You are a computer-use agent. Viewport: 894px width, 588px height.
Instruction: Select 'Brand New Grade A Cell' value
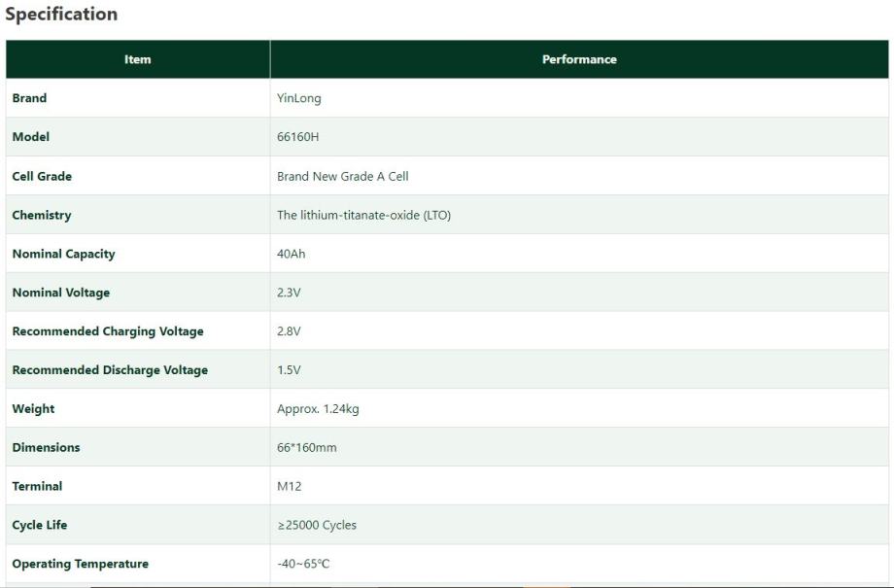pos(343,176)
